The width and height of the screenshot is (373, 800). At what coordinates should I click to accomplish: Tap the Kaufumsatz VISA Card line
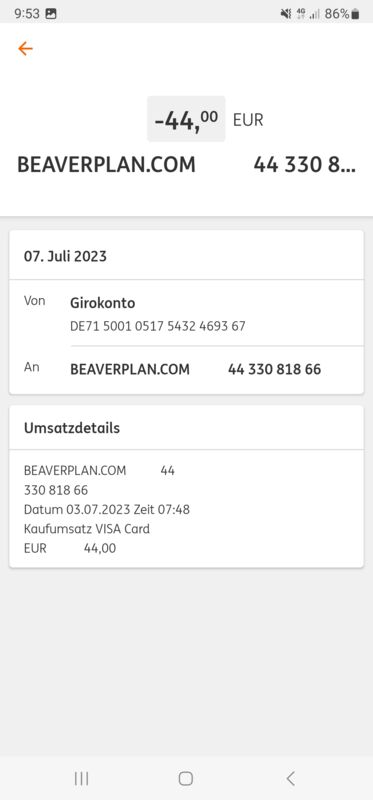[87, 529]
